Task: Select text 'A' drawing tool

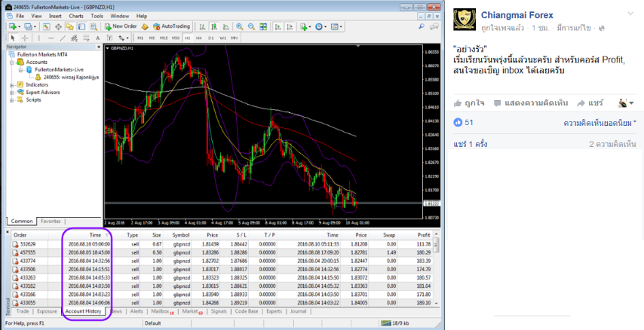Action: pyautogui.click(x=98, y=38)
